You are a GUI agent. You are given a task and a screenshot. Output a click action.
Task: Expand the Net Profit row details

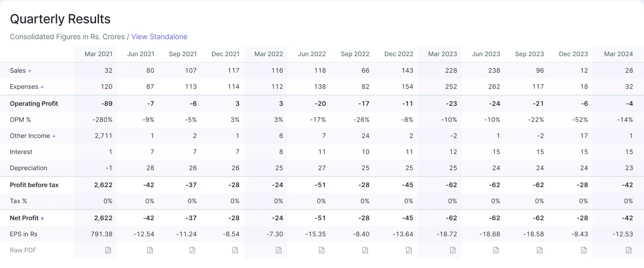42,218
